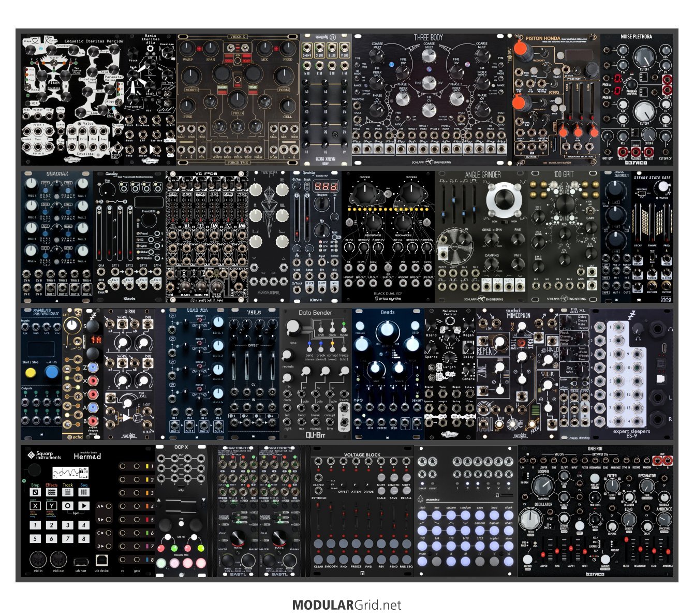Toggle the bipolar button on Maestro
Screen dimensions: 694x616
494,531
